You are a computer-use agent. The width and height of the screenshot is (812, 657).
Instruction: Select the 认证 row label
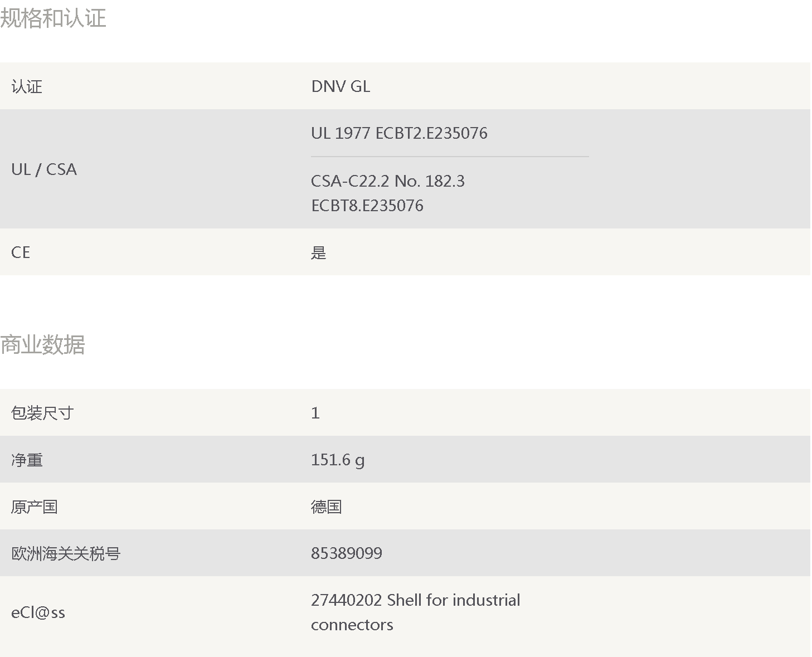click(x=27, y=86)
